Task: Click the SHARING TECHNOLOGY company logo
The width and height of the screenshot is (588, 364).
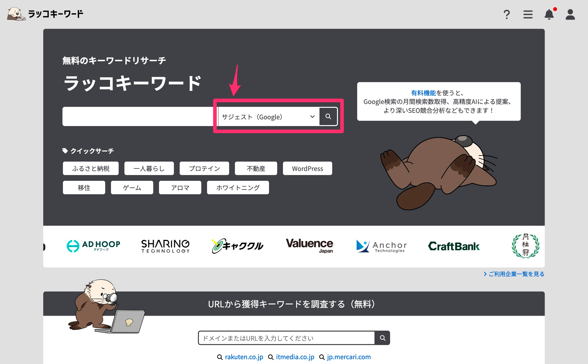Action: click(x=165, y=246)
